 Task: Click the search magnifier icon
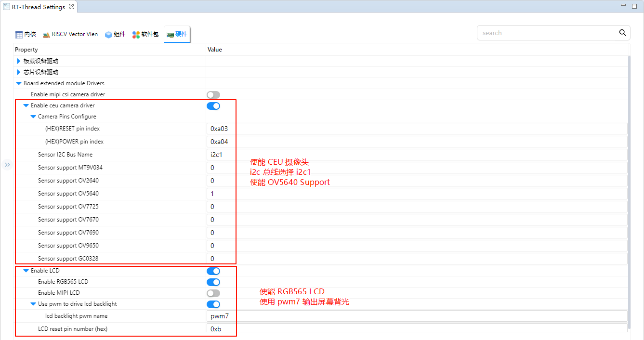(622, 33)
